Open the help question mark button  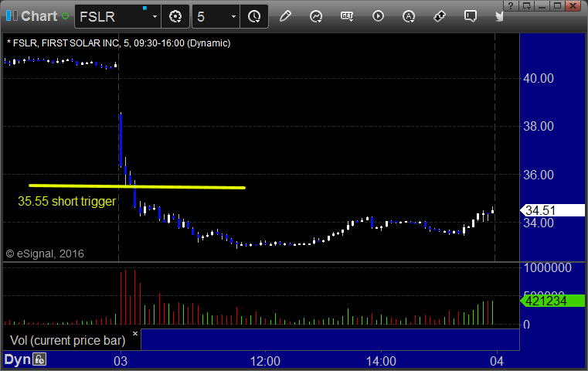511,5
